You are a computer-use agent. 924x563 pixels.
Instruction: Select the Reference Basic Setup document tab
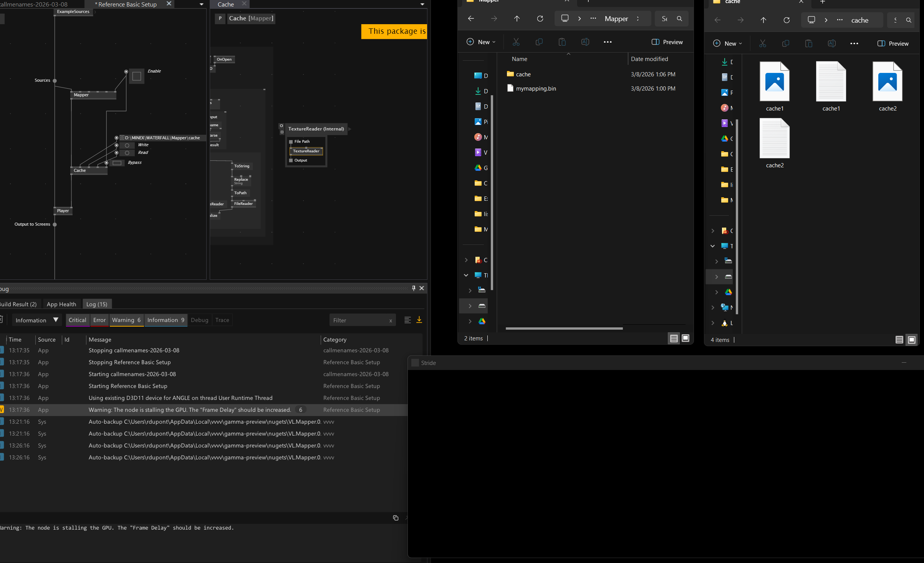pyautogui.click(x=128, y=5)
